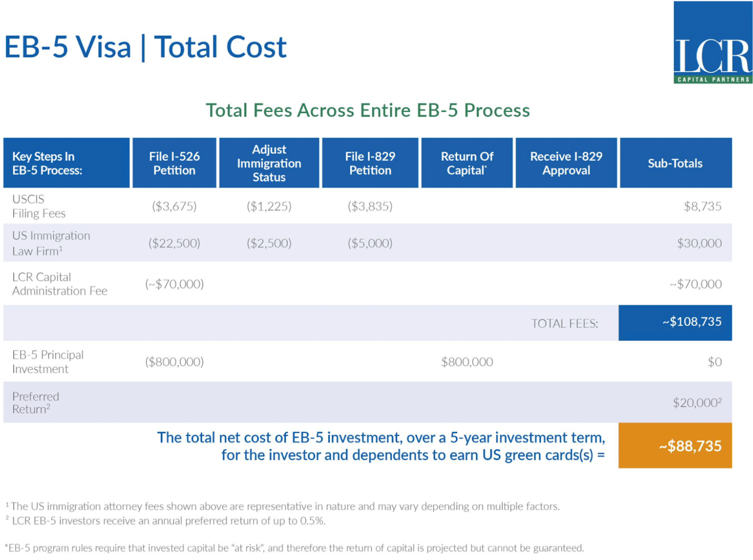
Task: Click the ($3,675) USCIS fee cell
Action: click(174, 206)
